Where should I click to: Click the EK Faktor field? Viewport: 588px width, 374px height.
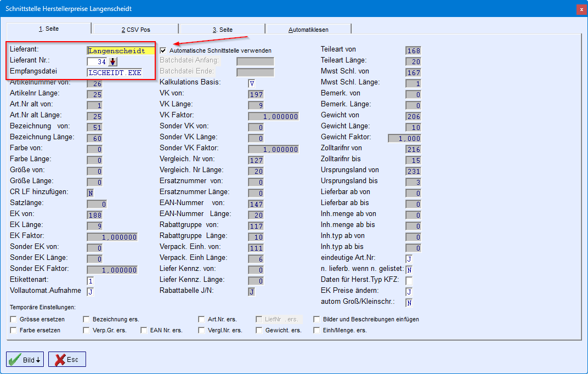point(112,237)
